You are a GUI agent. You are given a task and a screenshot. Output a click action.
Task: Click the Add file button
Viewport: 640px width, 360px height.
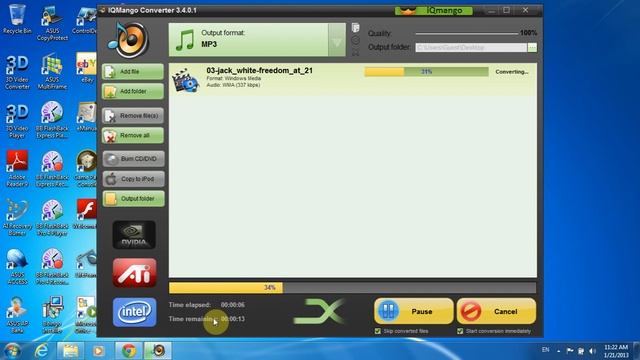tap(133, 71)
